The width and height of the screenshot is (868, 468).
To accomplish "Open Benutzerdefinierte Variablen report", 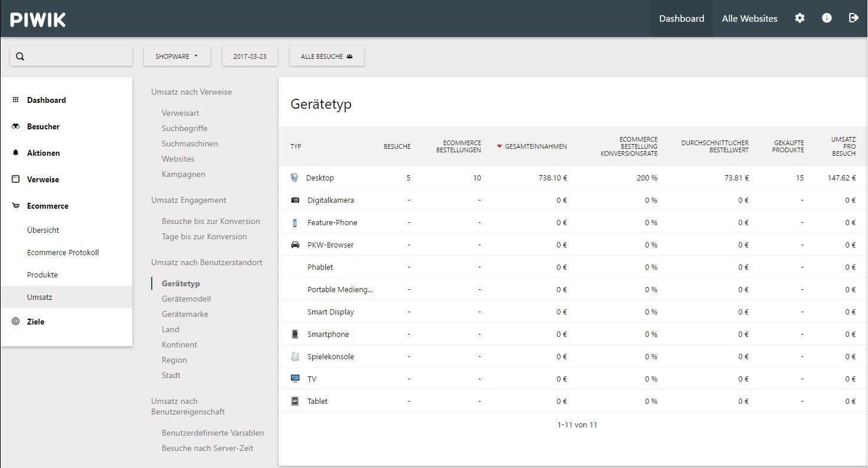I will click(213, 433).
